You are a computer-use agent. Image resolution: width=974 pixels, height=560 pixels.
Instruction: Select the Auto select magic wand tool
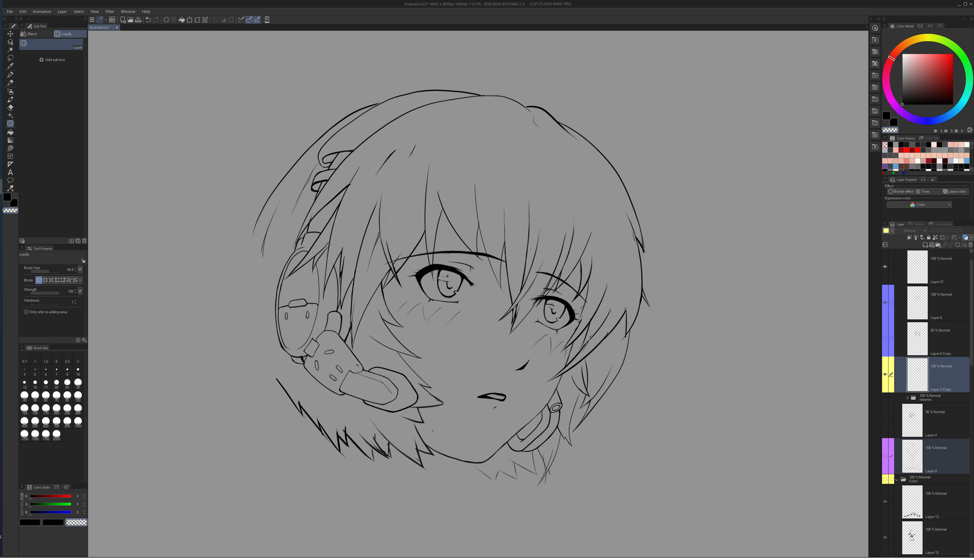coord(10,50)
